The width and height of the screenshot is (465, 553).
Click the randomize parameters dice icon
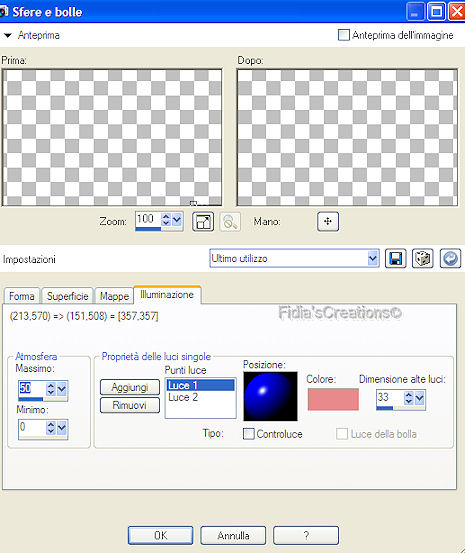click(423, 259)
